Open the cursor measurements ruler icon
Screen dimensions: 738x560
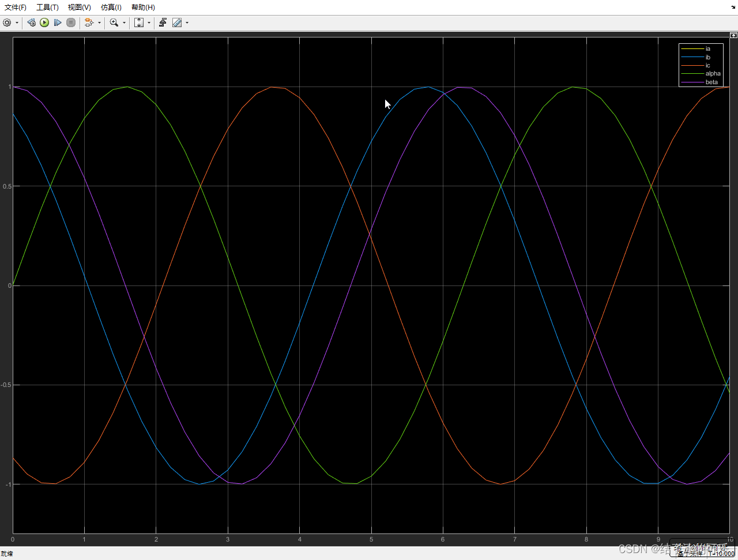177,22
